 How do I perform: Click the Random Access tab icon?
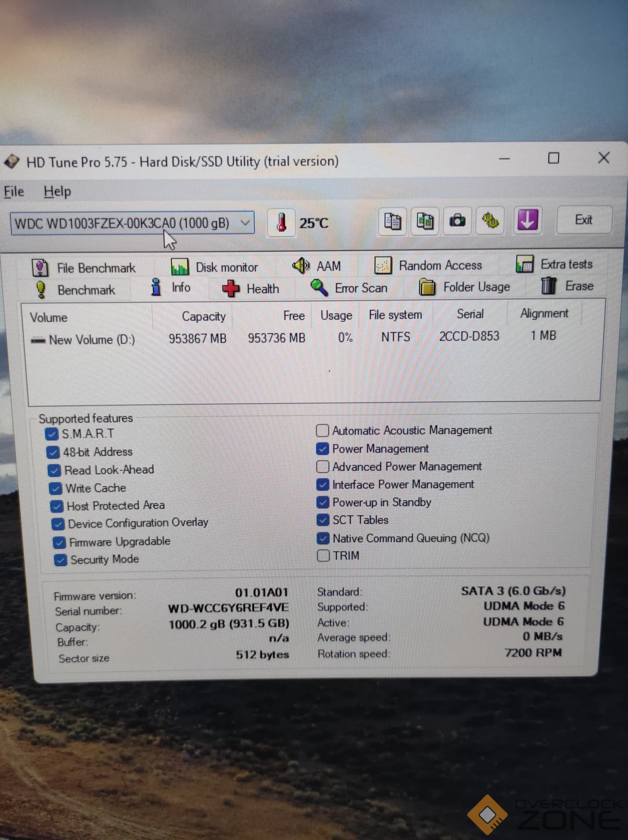coord(383,265)
